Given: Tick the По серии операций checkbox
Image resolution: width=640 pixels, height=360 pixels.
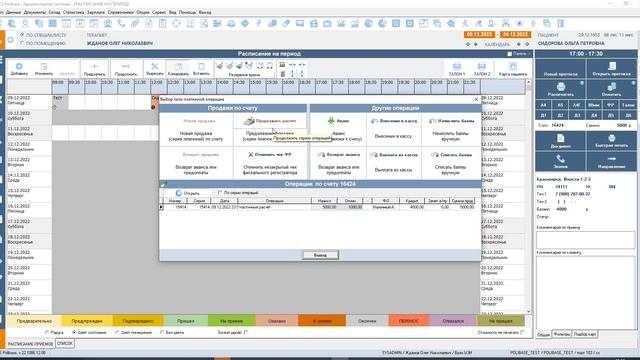Looking at the screenshot, I should pos(220,193).
